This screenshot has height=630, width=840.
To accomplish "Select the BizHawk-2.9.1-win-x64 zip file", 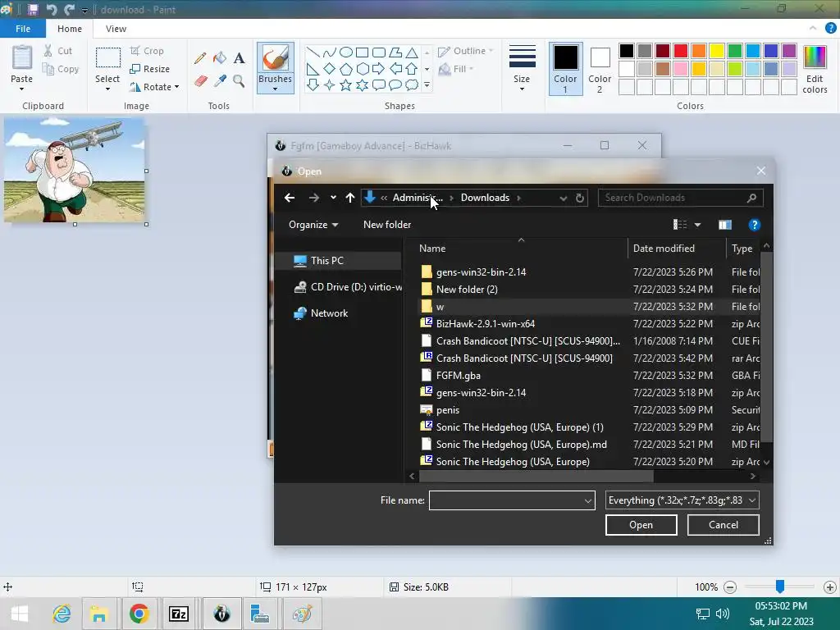I will click(486, 324).
